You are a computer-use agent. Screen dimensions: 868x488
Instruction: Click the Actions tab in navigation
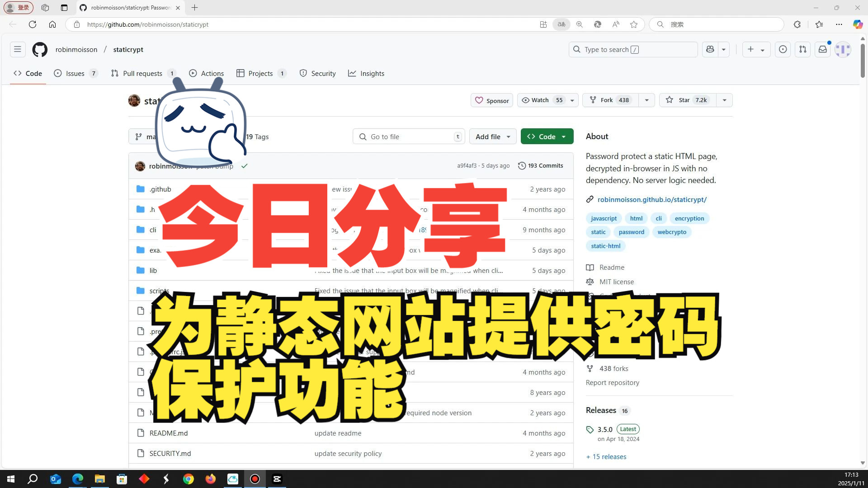pos(212,73)
